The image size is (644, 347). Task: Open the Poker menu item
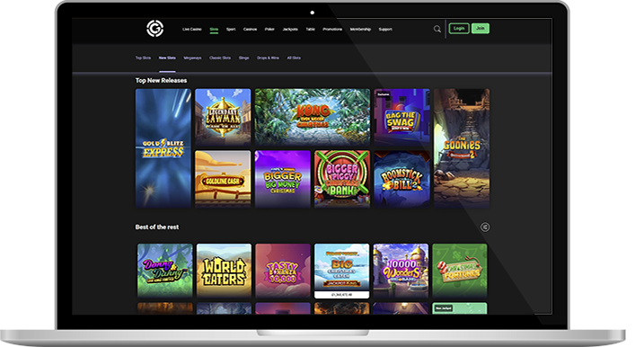(x=269, y=29)
